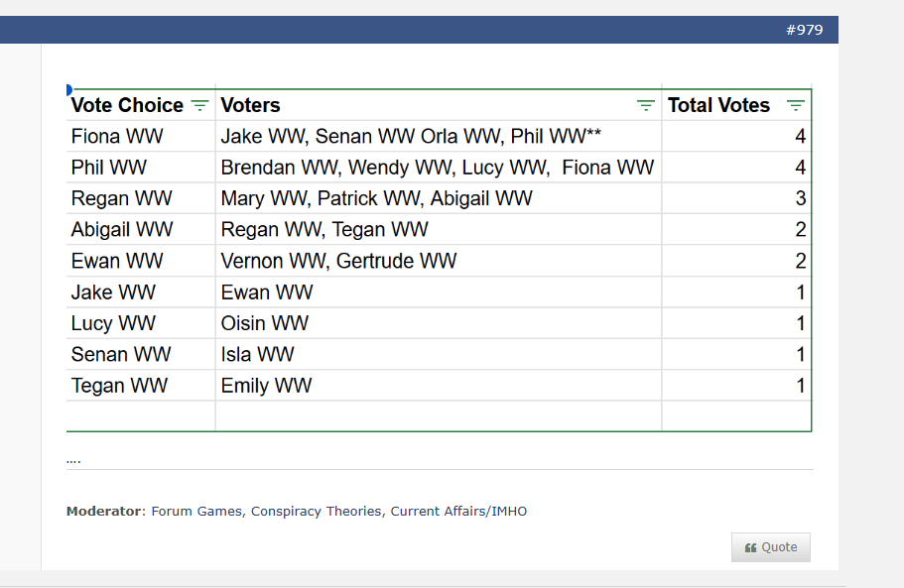Select the Fiona WW vote choice cell

(117, 137)
